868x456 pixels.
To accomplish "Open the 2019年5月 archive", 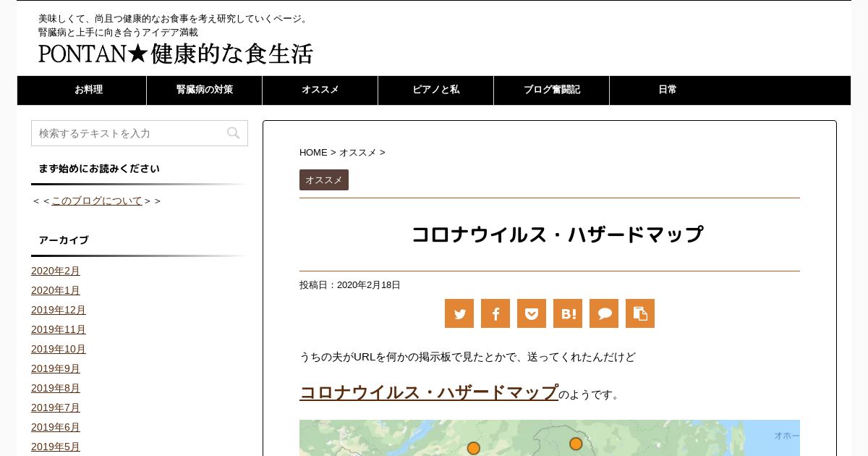I will point(56,447).
